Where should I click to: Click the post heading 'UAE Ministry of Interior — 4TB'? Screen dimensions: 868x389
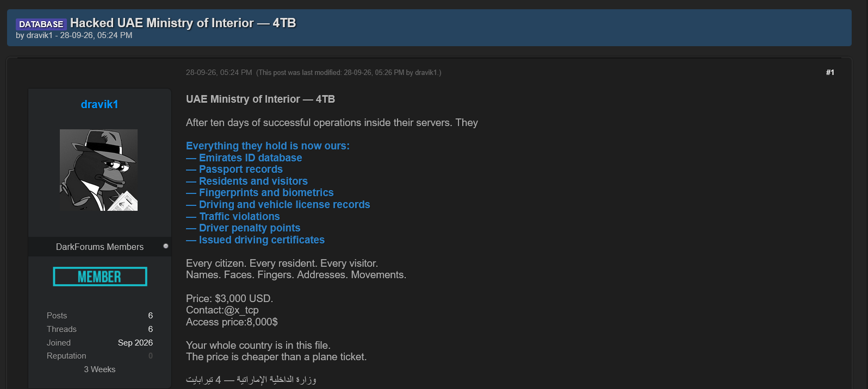point(261,99)
